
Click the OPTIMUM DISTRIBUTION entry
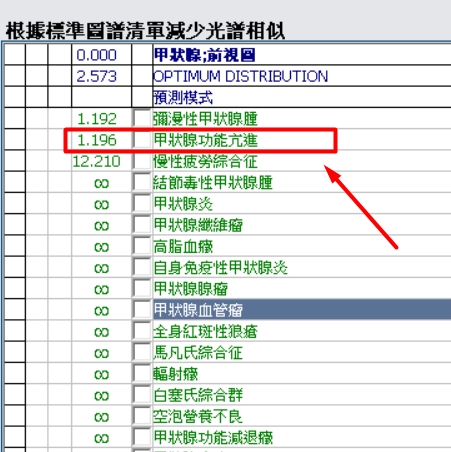240,76
